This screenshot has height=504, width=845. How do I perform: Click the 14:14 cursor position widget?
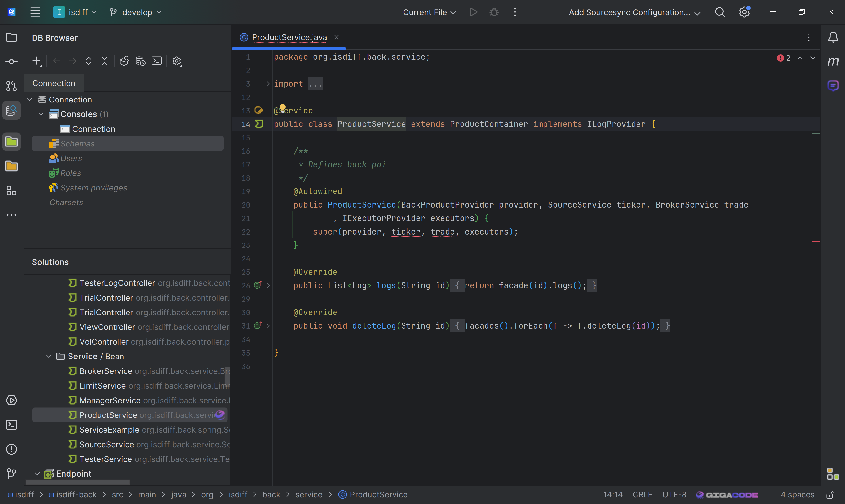pyautogui.click(x=613, y=495)
